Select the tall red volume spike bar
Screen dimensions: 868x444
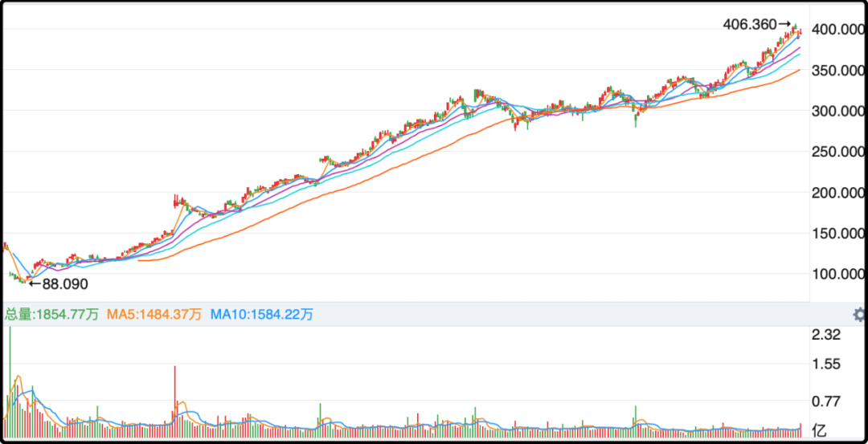point(175,401)
